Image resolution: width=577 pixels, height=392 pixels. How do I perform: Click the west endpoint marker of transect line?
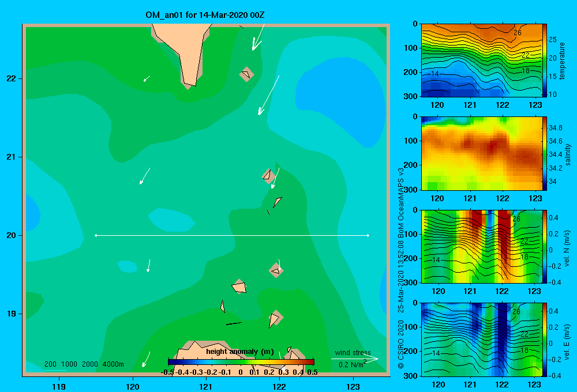96,235
